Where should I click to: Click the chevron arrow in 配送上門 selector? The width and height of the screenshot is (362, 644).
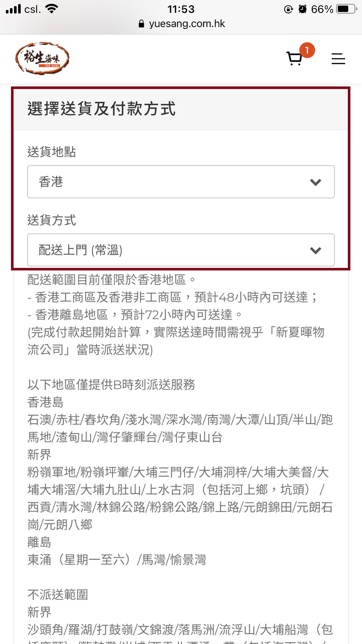(x=315, y=250)
